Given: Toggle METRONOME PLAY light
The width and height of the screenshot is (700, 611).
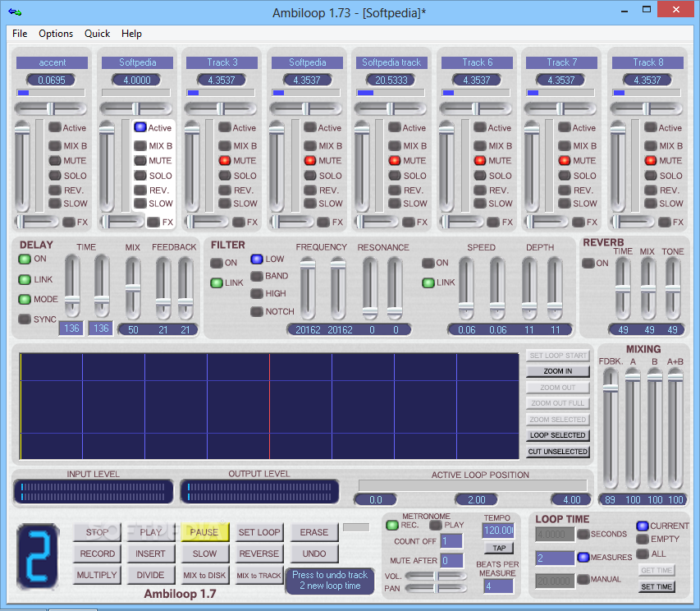Looking at the screenshot, I should [x=436, y=526].
